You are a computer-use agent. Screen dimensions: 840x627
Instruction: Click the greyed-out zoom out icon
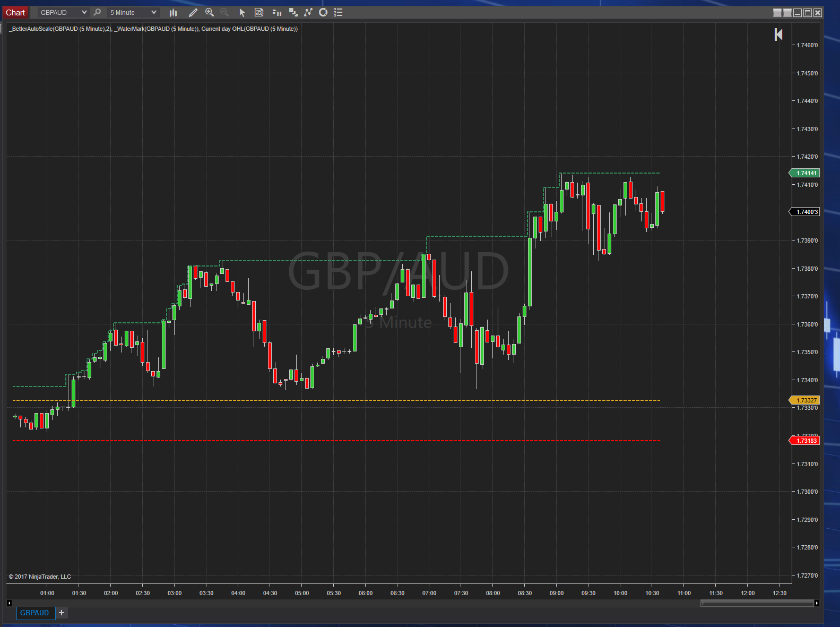point(224,12)
